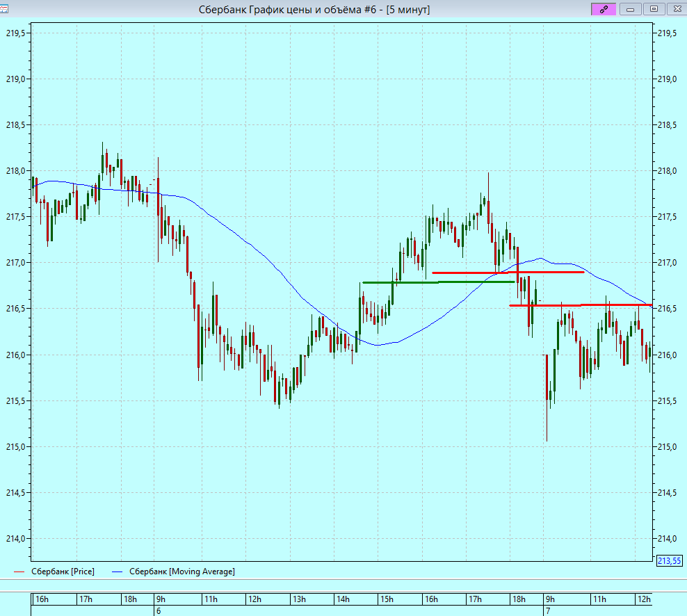
Task: Click the 217,0 label on the left price axis
Action: pyautogui.click(x=15, y=263)
